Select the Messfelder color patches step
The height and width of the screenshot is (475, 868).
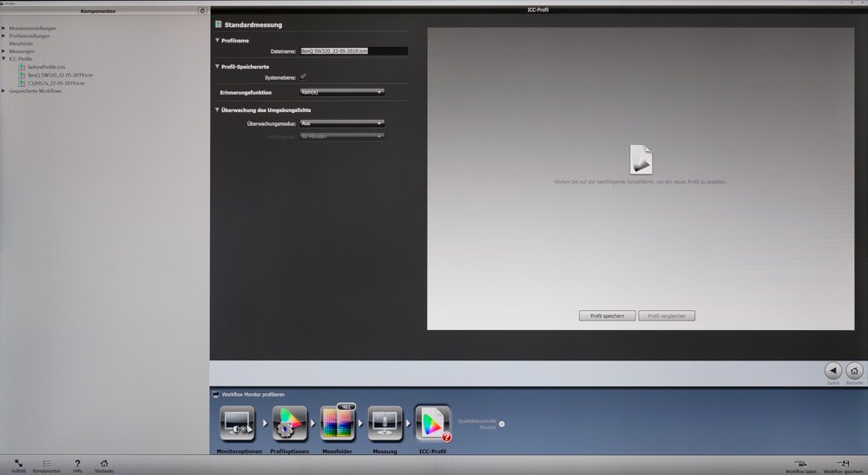coord(337,426)
